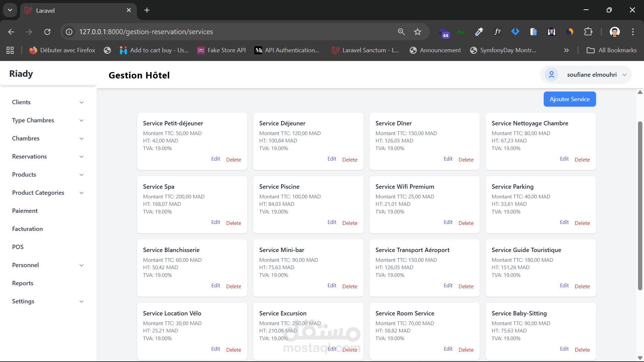Open the Chrome three-dot menu
Screen dimensions: 644x362
pos(633,32)
